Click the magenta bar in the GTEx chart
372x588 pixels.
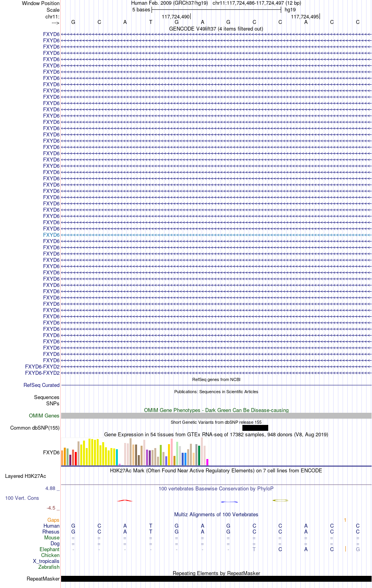[207, 462]
